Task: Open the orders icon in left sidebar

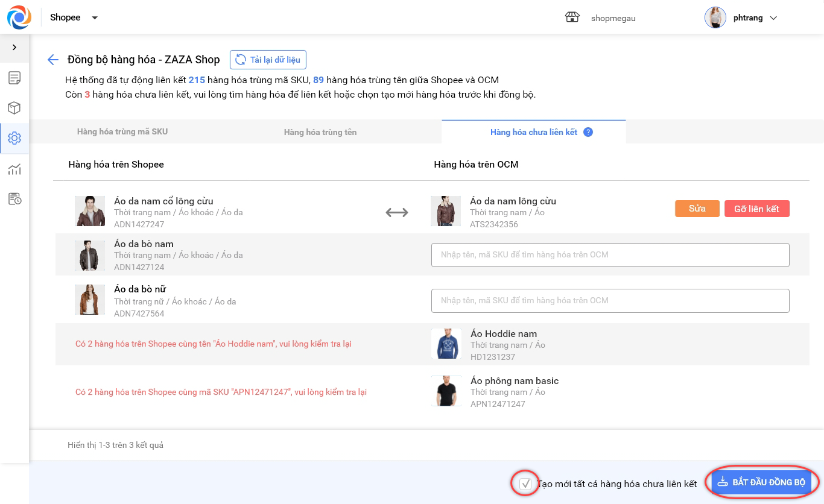Action: 14,78
